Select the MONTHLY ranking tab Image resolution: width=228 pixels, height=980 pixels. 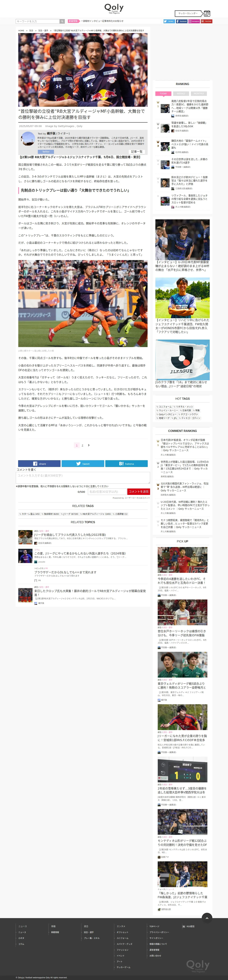199,93
